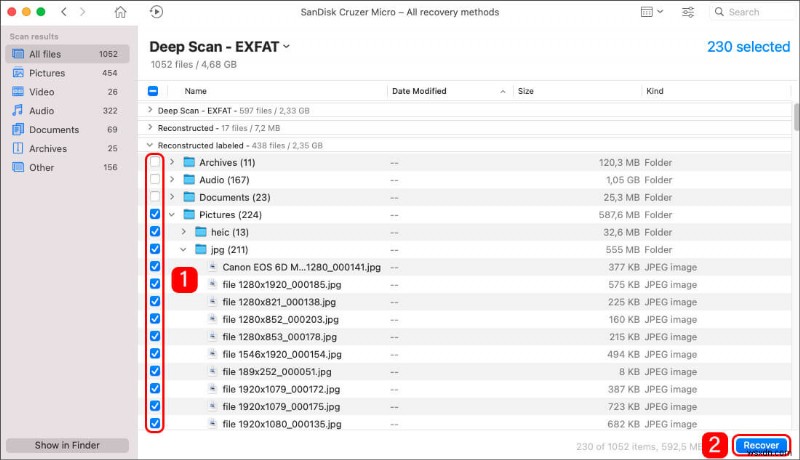The height and width of the screenshot is (460, 800).
Task: Check the Archives (11) folder checkbox
Action: click(155, 162)
